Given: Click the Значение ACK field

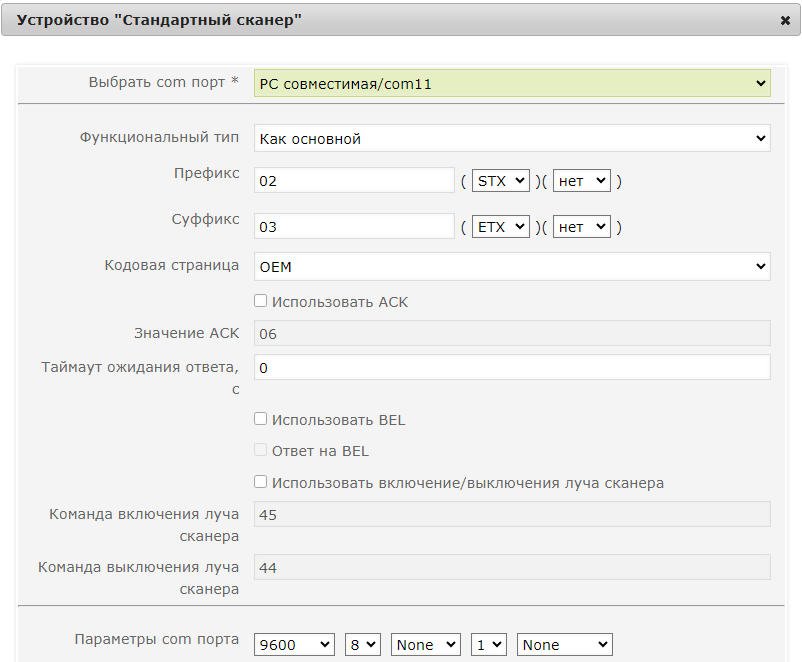Looking at the screenshot, I should (512, 334).
